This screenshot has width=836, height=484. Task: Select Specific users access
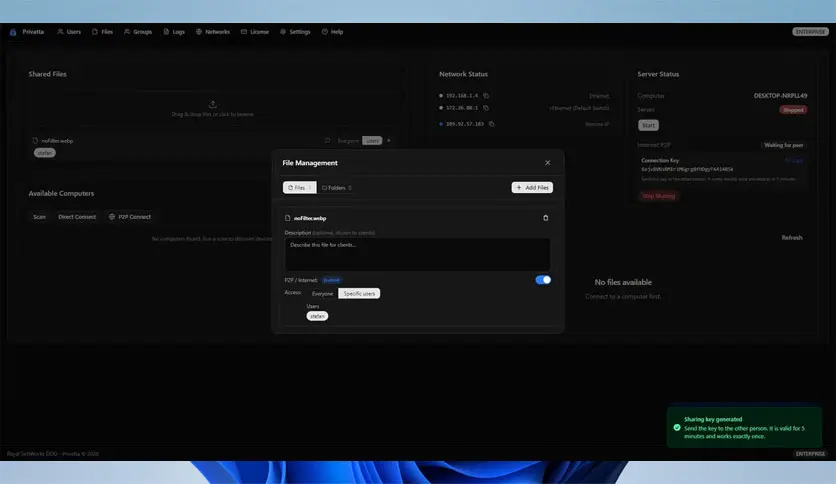[x=359, y=294]
